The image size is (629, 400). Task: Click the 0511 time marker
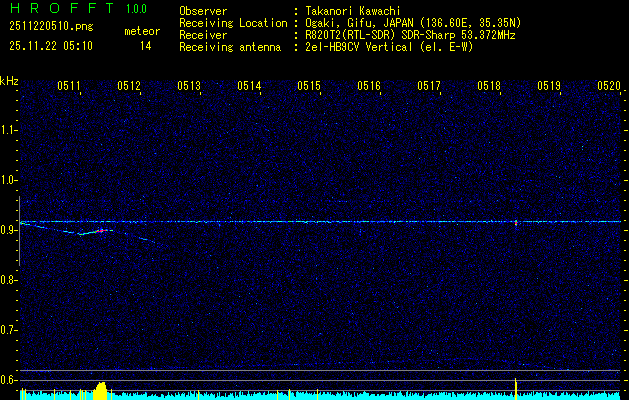point(69,87)
